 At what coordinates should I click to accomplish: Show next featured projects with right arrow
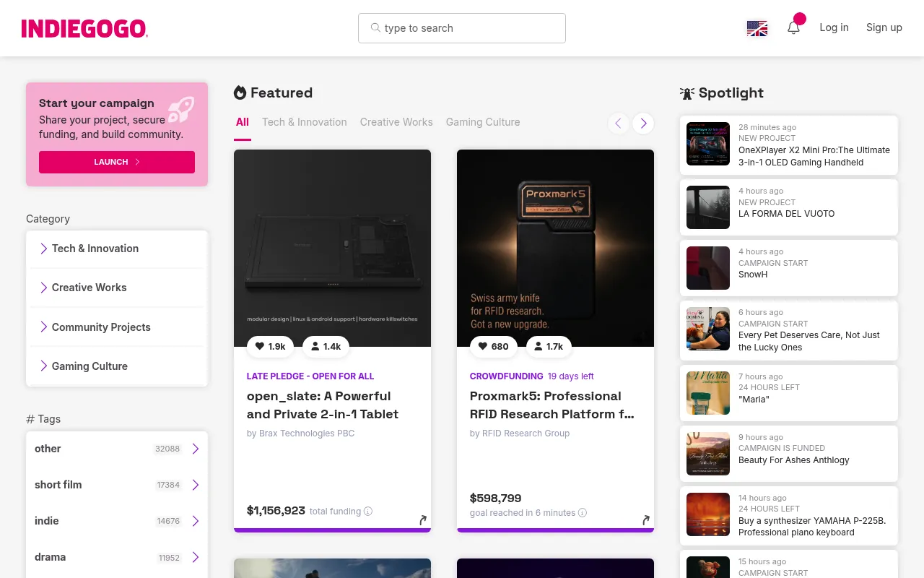643,124
